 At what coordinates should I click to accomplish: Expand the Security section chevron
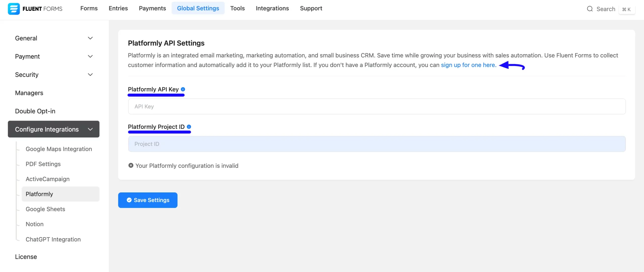click(x=90, y=75)
